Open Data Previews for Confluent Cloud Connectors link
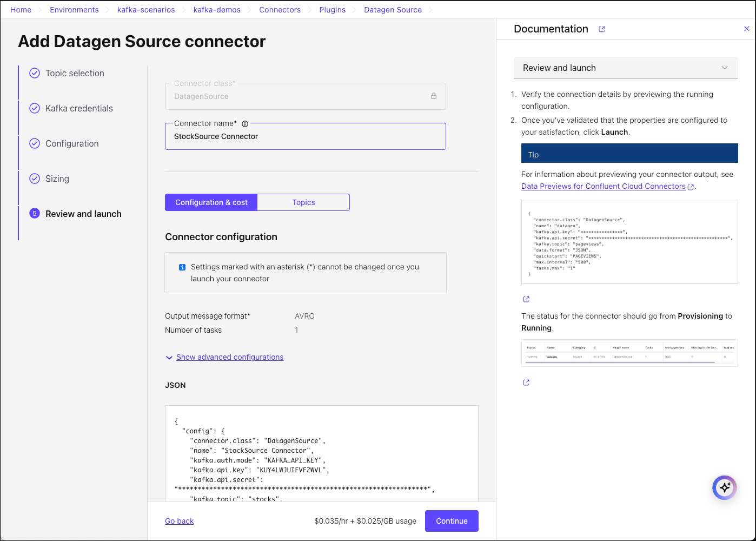Viewport: 756px width, 541px height. tap(603, 186)
